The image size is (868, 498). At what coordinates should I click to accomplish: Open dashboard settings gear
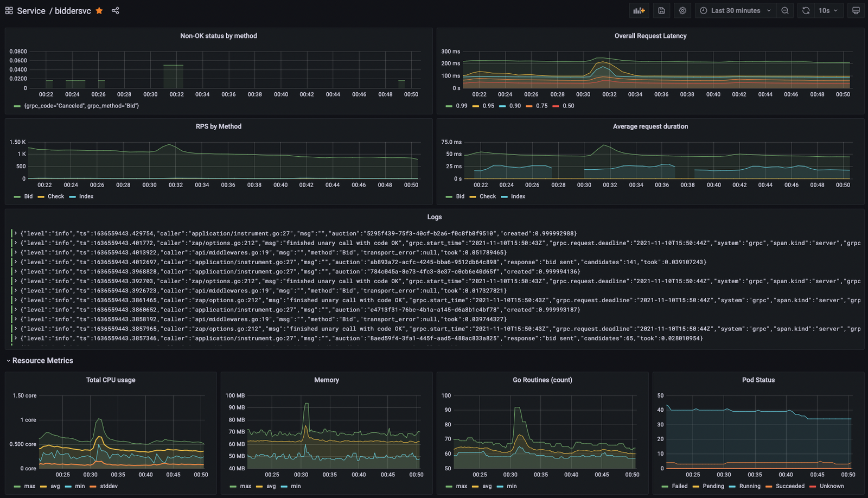click(682, 11)
